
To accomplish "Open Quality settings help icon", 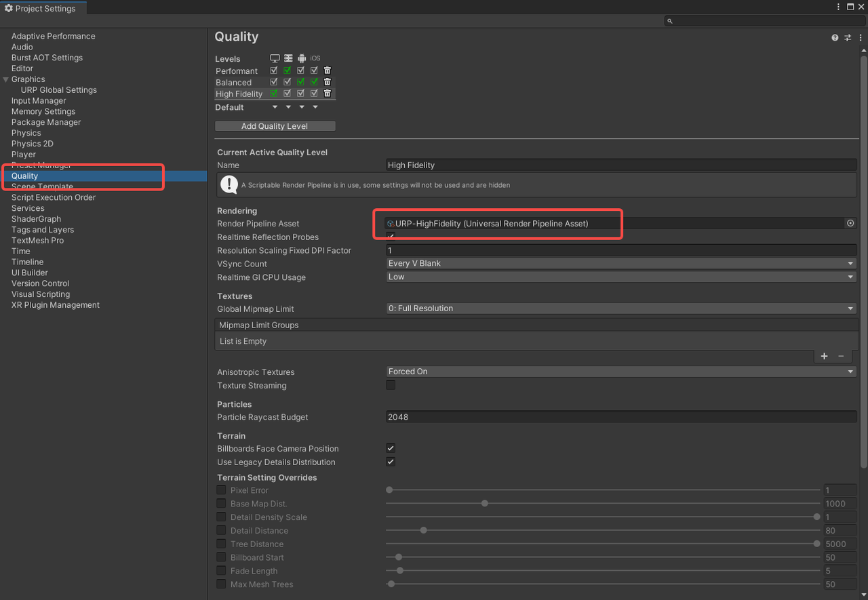I will (835, 38).
